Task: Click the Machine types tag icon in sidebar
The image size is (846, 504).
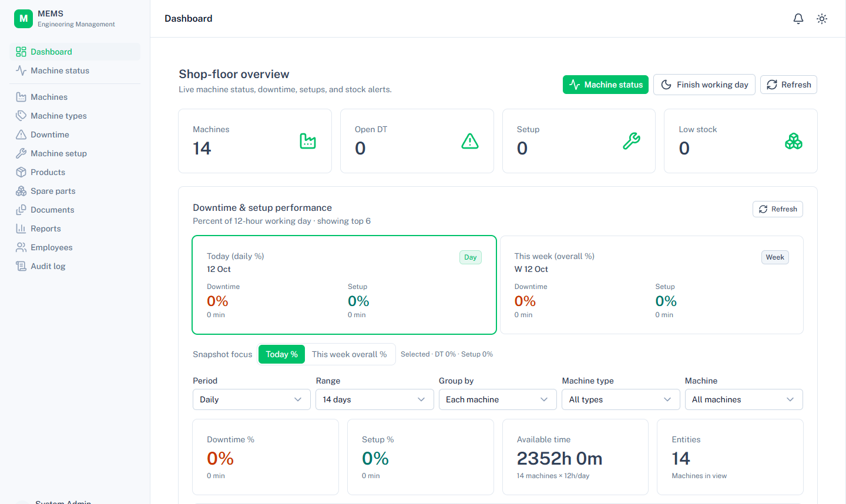Action: pos(21,116)
